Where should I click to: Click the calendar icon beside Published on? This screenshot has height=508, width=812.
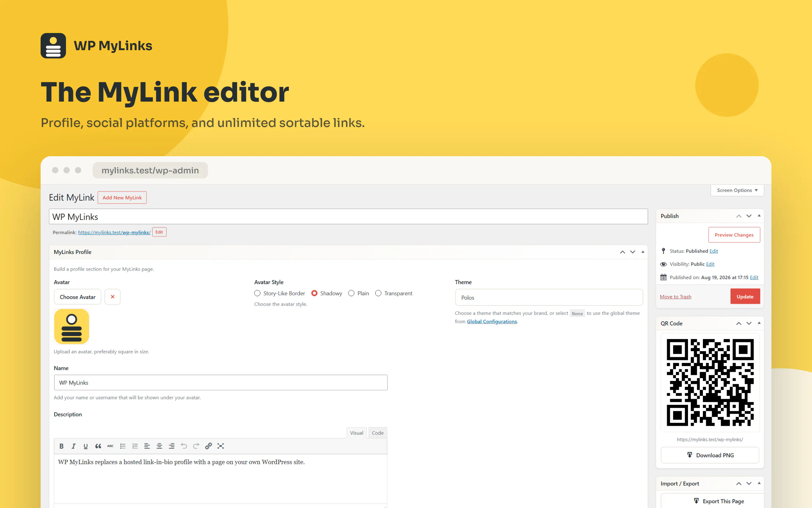663,277
